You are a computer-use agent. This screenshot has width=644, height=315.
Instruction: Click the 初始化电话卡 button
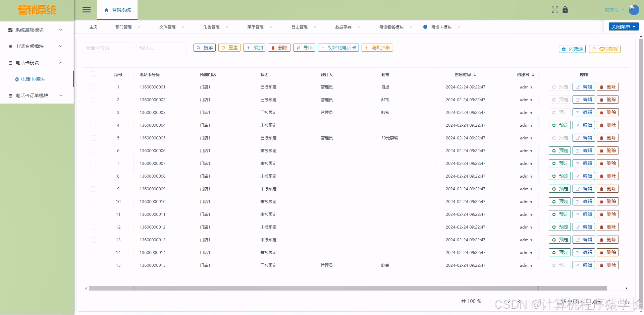(338, 48)
